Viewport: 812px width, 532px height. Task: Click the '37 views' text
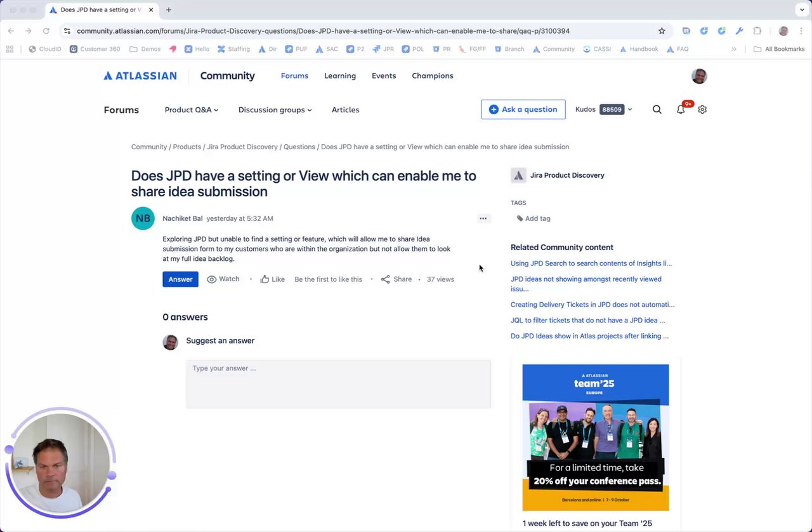tap(440, 279)
